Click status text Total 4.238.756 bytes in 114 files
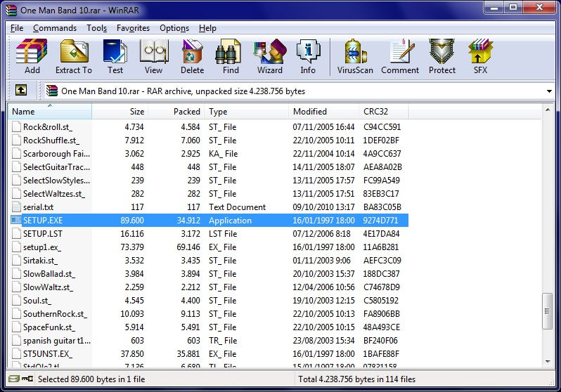This screenshot has width=561, height=392. (x=356, y=379)
